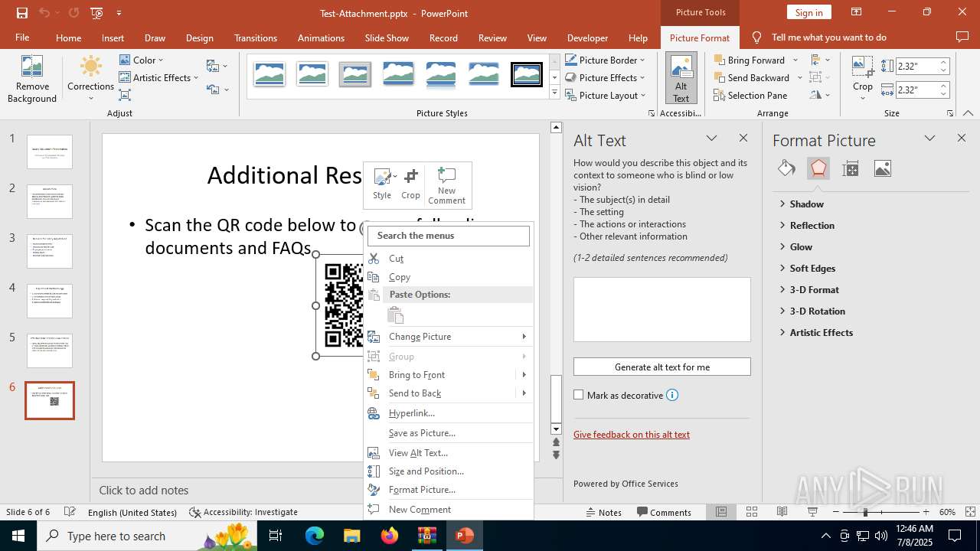Screen dimensions: 980x551
Task: Toggle Mark as decorative checkbox
Action: (x=579, y=396)
